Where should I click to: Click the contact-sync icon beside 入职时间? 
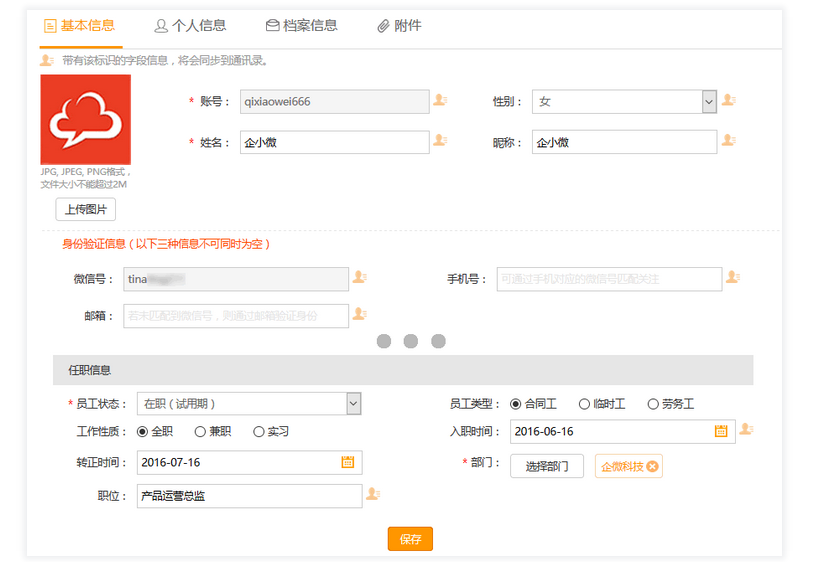pos(746,429)
